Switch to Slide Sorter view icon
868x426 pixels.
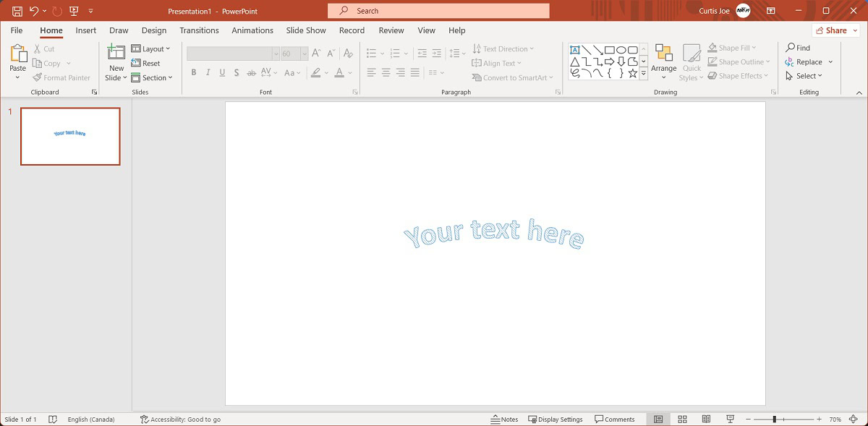point(682,419)
